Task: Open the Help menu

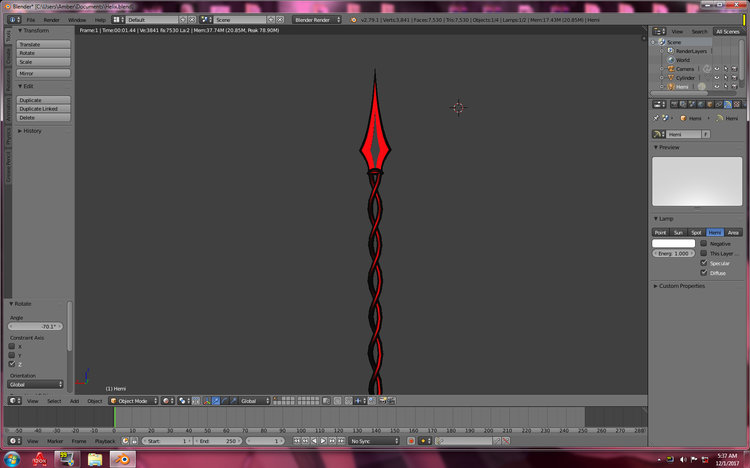Action: 100,20
